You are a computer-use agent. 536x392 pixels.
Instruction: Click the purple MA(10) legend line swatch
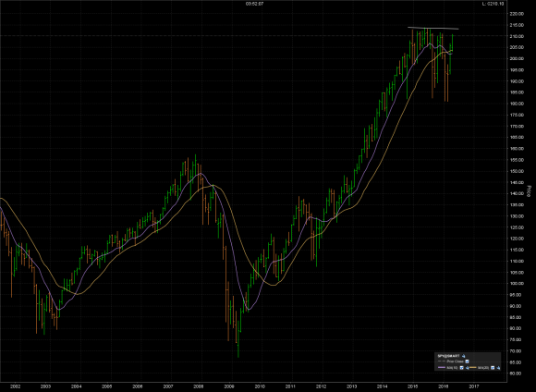(442, 367)
